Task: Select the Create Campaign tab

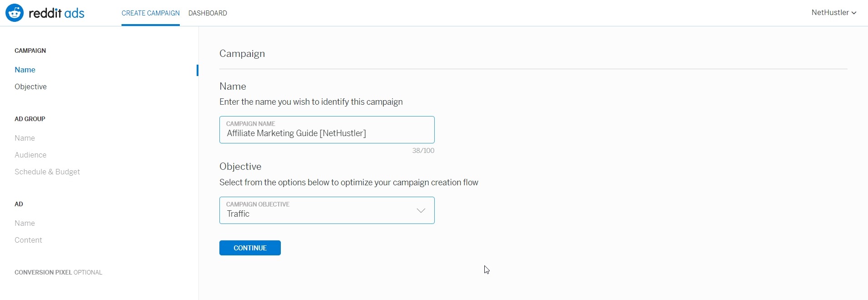Action: 151,13
